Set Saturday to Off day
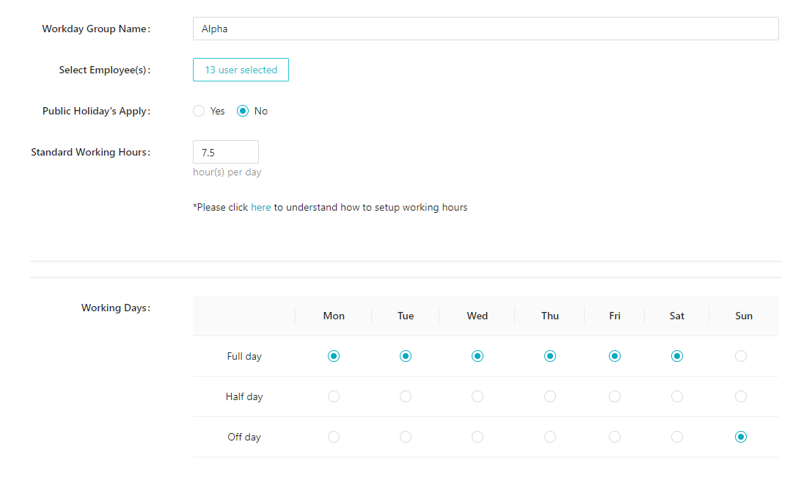 click(x=677, y=437)
